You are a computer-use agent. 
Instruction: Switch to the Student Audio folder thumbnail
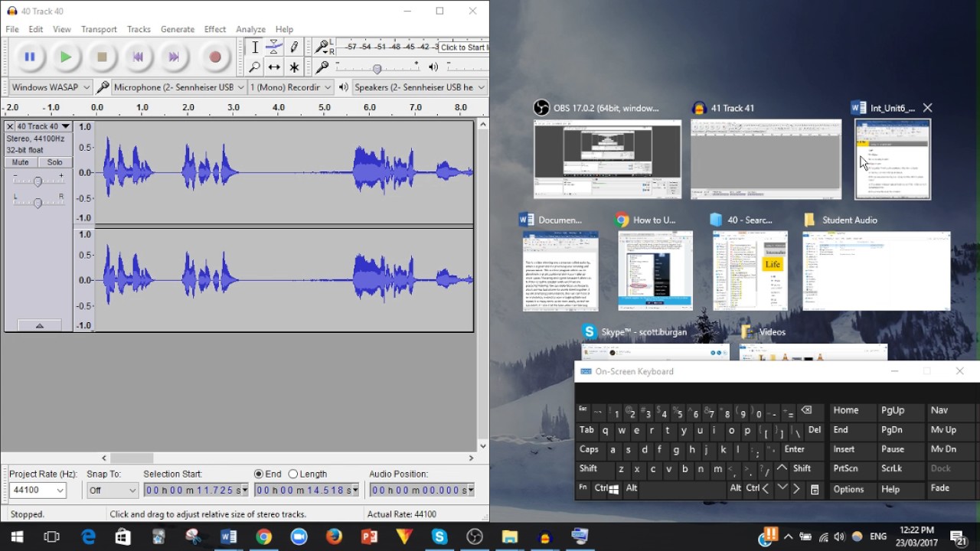(x=877, y=271)
